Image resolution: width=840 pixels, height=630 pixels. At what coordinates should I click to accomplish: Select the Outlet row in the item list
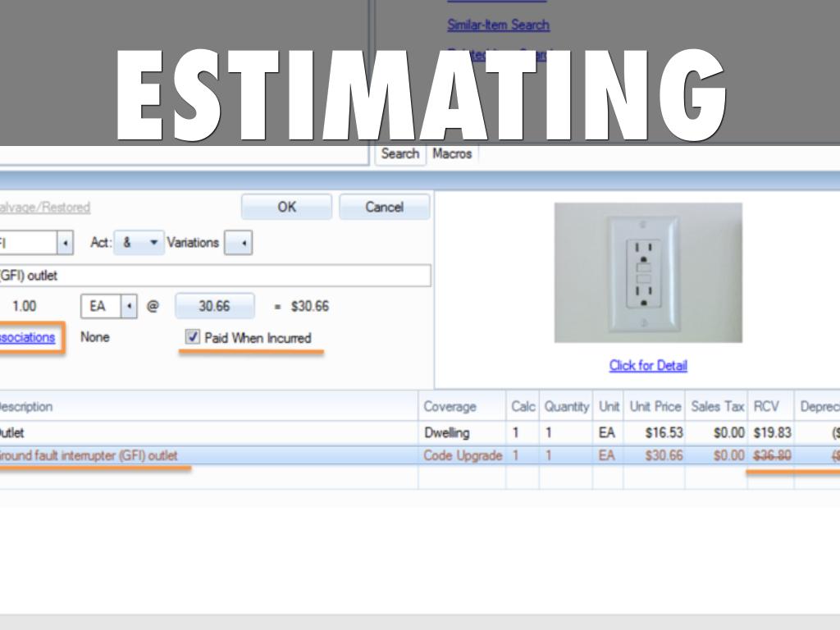(x=205, y=433)
